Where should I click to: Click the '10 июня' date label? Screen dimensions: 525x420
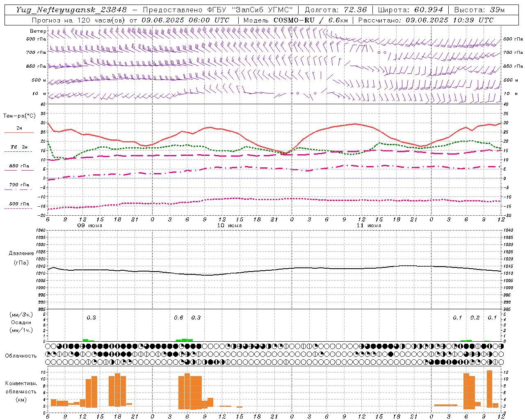229,226
